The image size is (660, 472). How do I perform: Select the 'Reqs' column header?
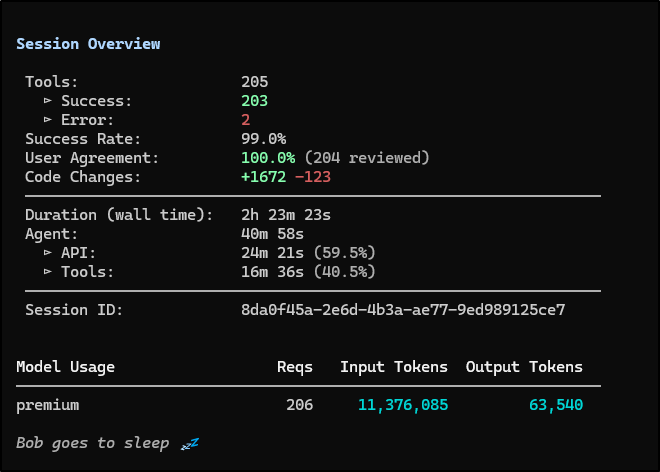pyautogui.click(x=295, y=367)
